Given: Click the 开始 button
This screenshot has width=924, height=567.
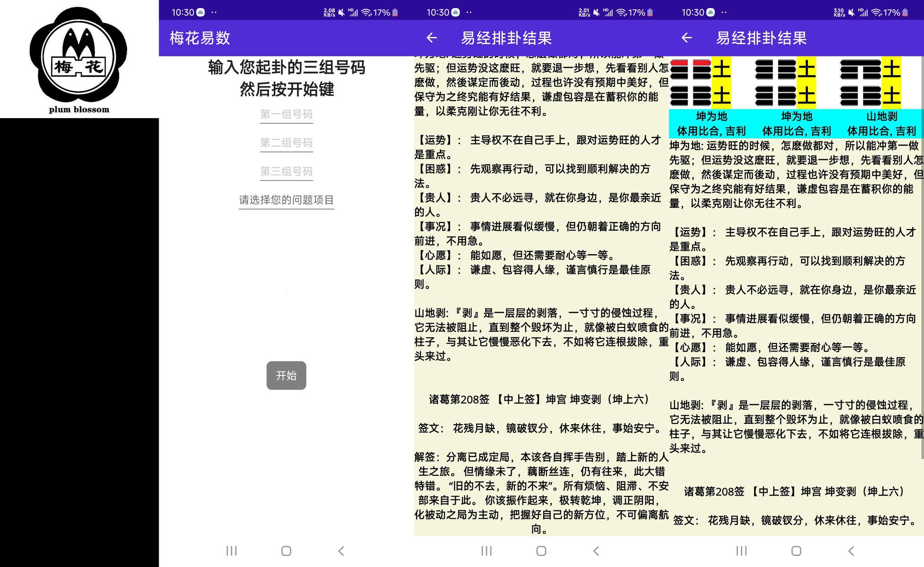Looking at the screenshot, I should (286, 376).
